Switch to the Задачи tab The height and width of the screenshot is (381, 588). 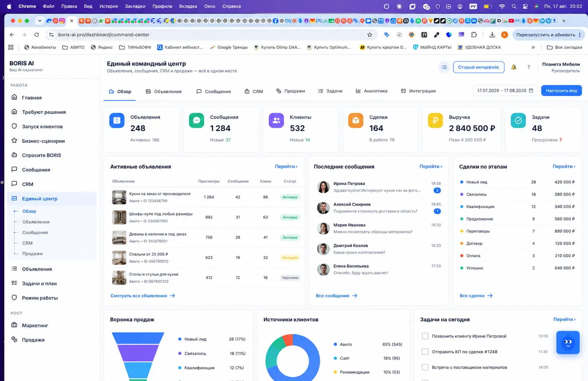click(x=330, y=91)
